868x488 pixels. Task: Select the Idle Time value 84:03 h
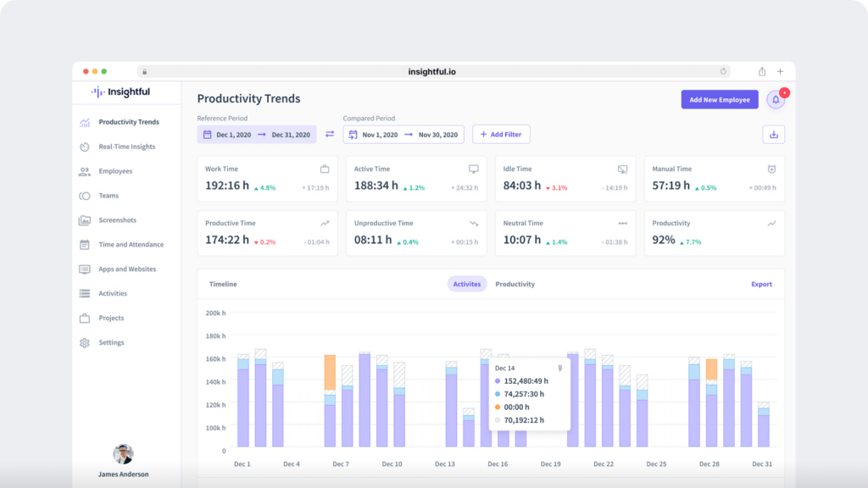[x=521, y=186]
